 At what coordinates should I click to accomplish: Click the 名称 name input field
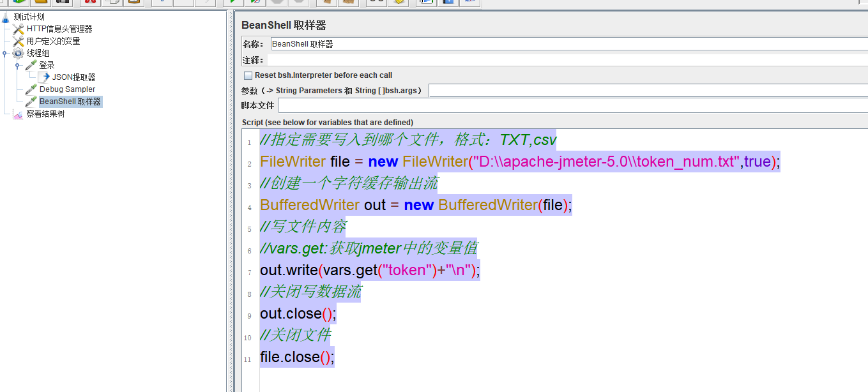click(x=568, y=44)
